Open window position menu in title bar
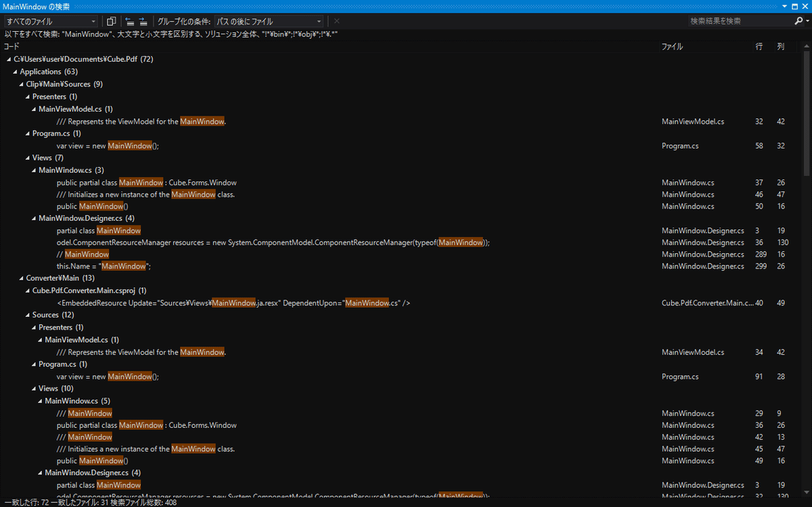This screenshot has width=812, height=507. [x=784, y=6]
